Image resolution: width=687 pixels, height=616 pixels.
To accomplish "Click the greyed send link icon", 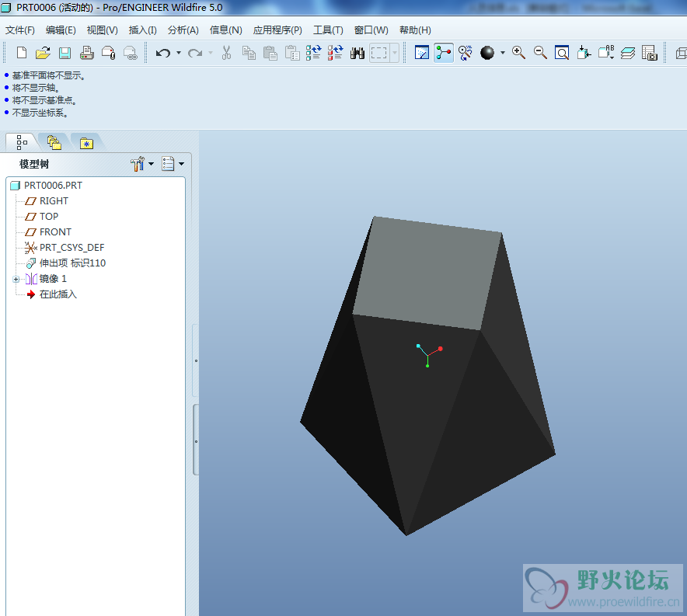I will pyautogui.click(x=130, y=53).
